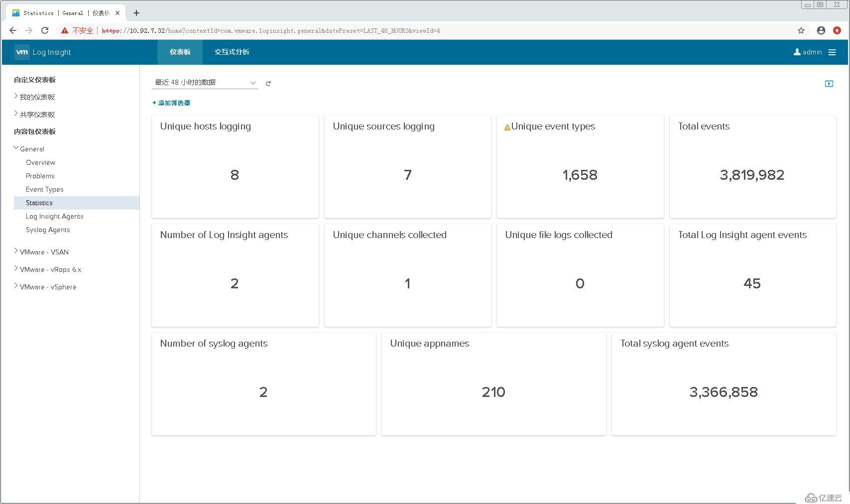Close the Statistics browser tab

click(118, 13)
